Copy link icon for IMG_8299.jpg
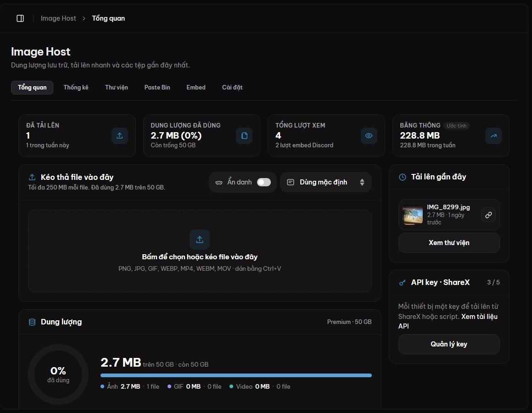The image size is (532, 413). pos(488,215)
